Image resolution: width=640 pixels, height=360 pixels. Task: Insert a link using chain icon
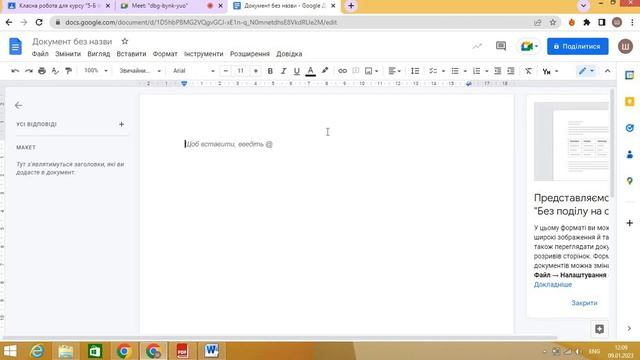342,71
